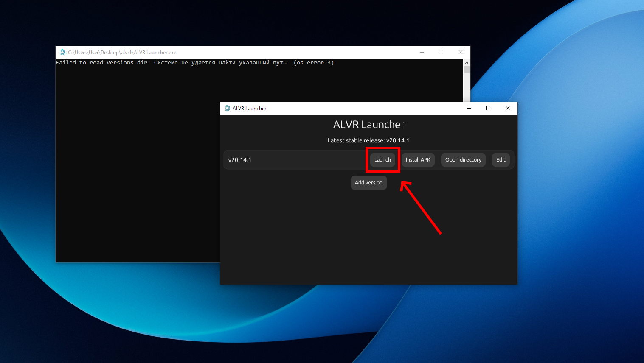Open the version's directory
Viewport: 644px width, 363px height.
(463, 160)
